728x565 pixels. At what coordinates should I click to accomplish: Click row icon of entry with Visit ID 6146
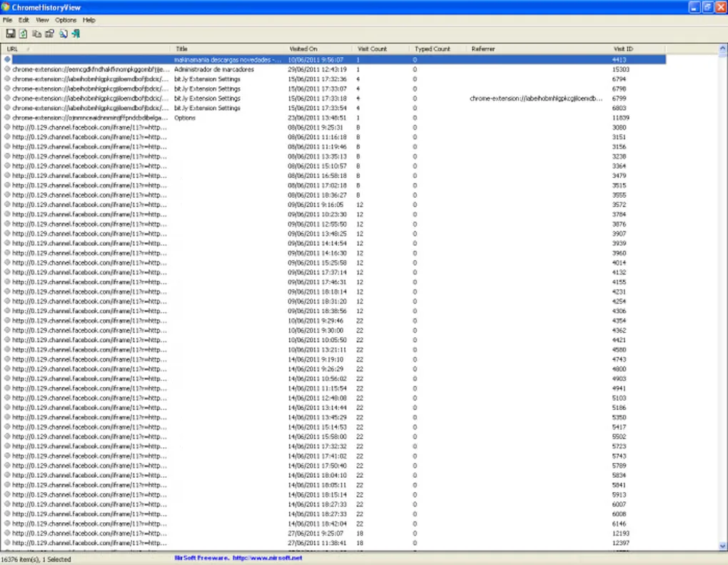coord(7,523)
